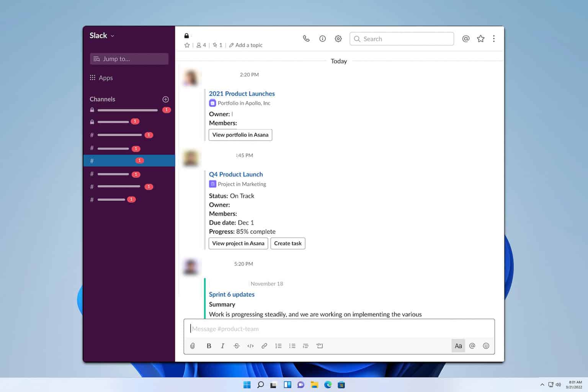Open Microsoft Store from the taskbar
588x392 pixels.
(341, 385)
